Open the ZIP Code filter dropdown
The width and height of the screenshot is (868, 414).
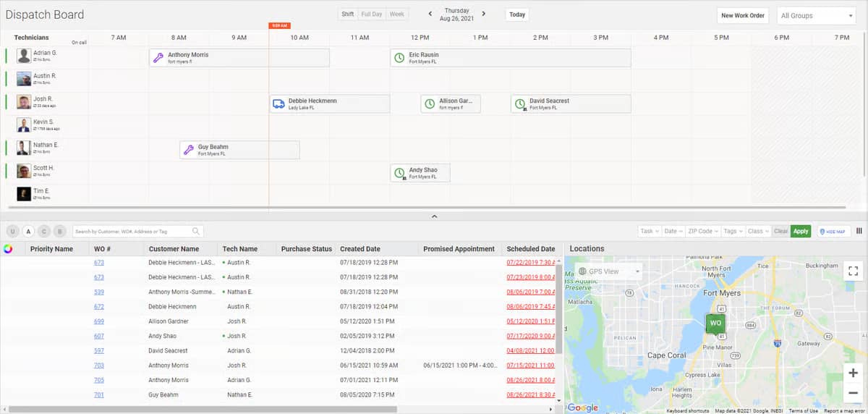point(703,231)
